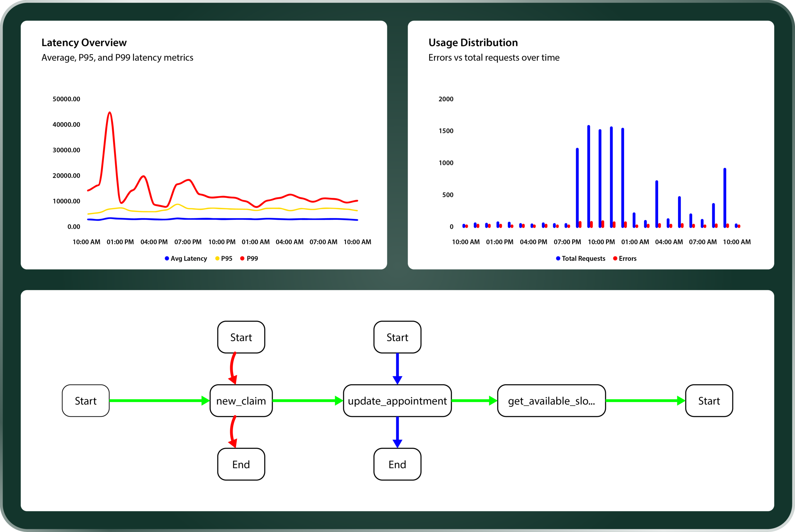The height and width of the screenshot is (532, 795).
Task: Click the Latency Overview title
Action: click(x=84, y=43)
